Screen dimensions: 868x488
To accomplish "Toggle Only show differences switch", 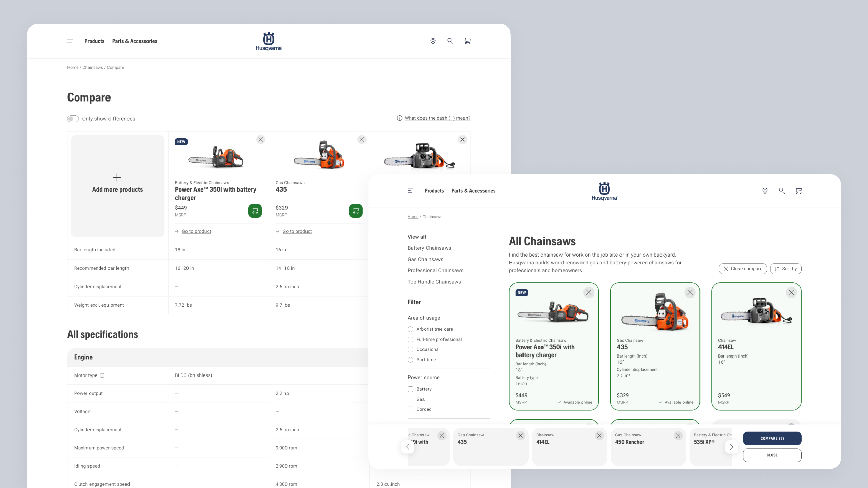I will click(73, 119).
